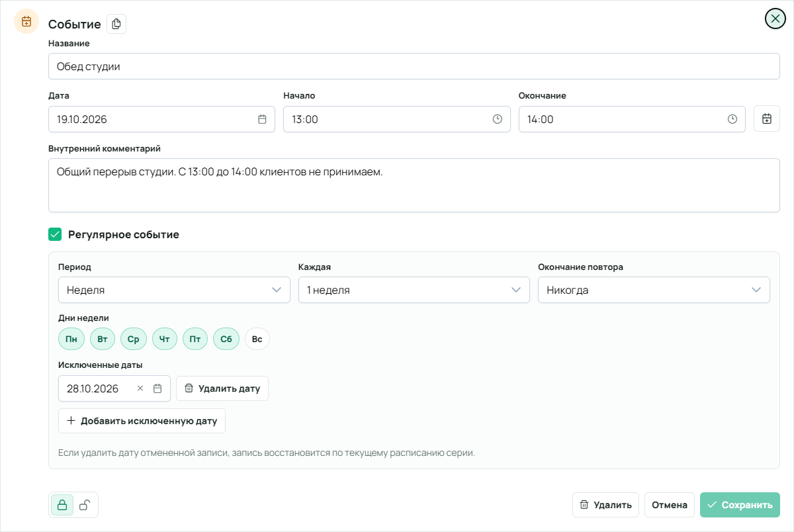This screenshot has height=532, width=794.
Task: Click hint text about Если удалить дату
Action: click(x=267, y=453)
